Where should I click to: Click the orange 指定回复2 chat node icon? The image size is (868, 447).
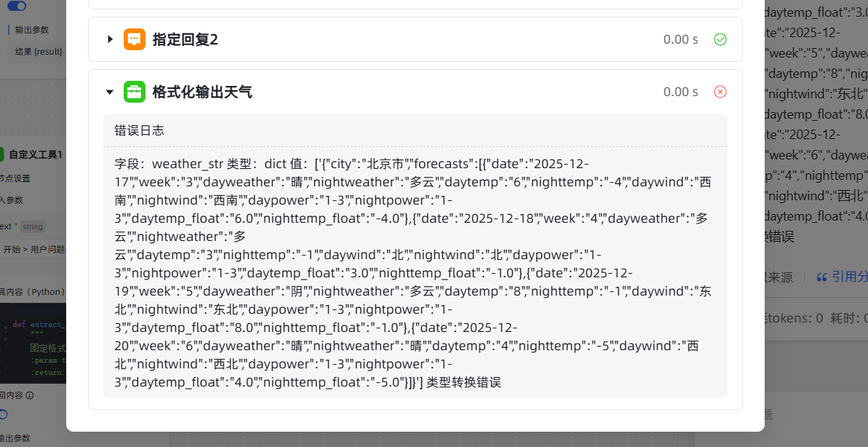(x=134, y=39)
